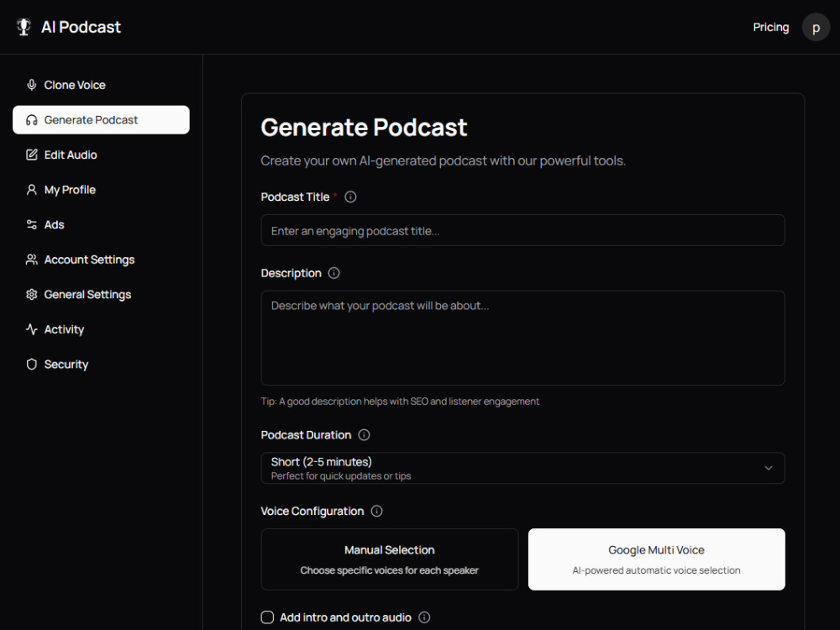Viewport: 840px width, 630px height.
Task: Click the AI Podcast trophy-mic logo icon
Action: click(x=24, y=27)
